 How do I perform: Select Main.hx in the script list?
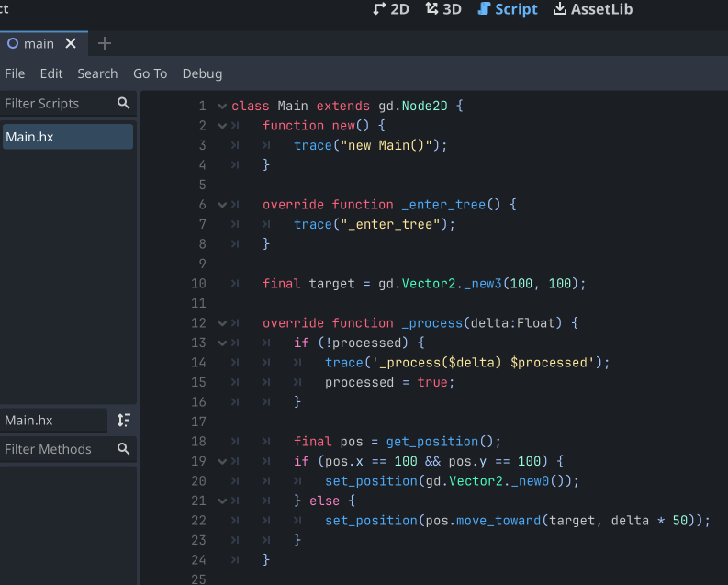click(68, 137)
